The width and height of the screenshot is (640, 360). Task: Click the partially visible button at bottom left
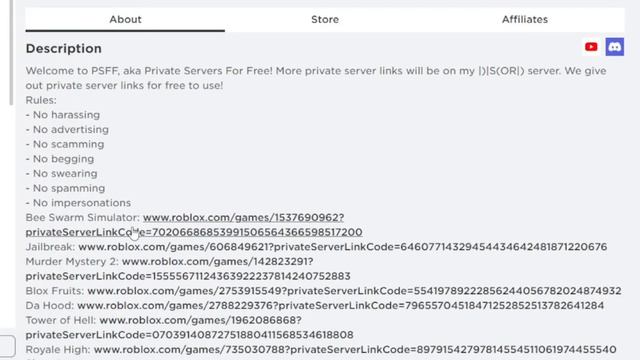coord(7,346)
